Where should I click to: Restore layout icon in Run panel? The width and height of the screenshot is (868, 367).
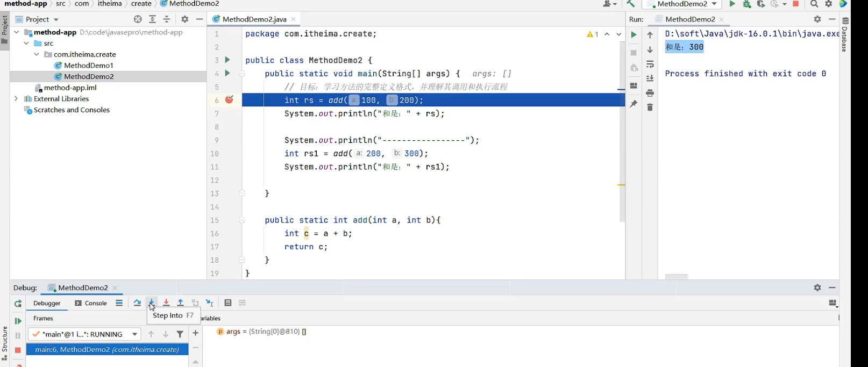634,86
